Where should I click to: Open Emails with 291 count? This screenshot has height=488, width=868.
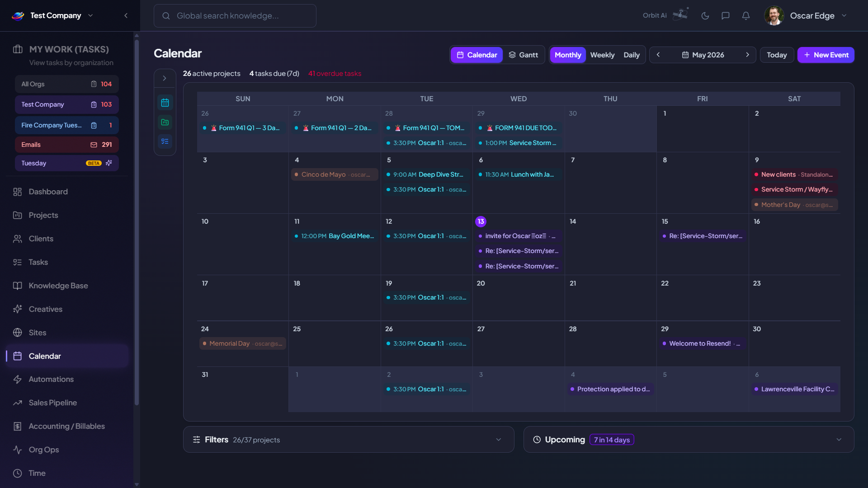click(x=66, y=145)
